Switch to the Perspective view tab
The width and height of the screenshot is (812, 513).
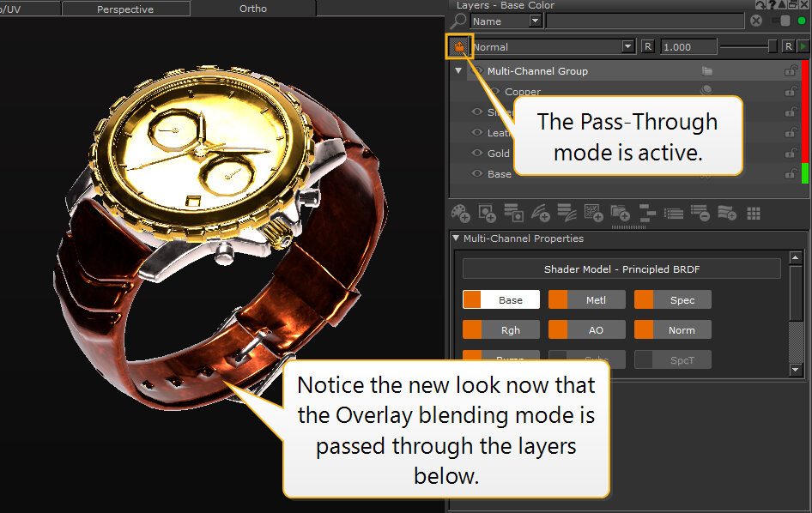pyautogui.click(x=125, y=9)
